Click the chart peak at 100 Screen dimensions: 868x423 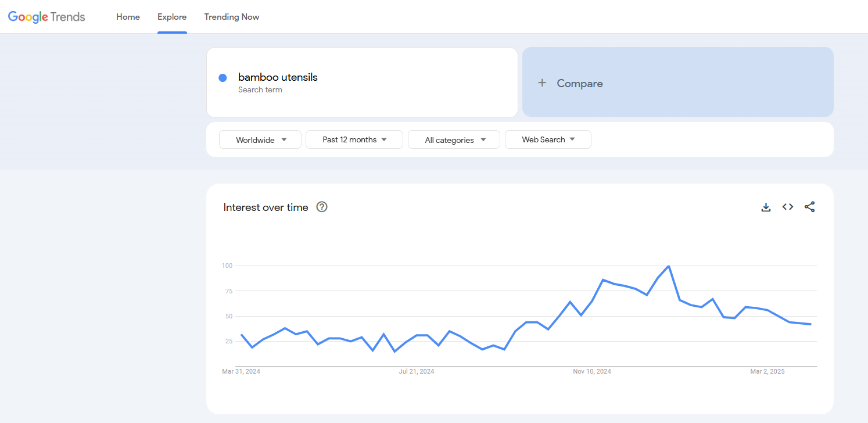pyautogui.click(x=669, y=266)
